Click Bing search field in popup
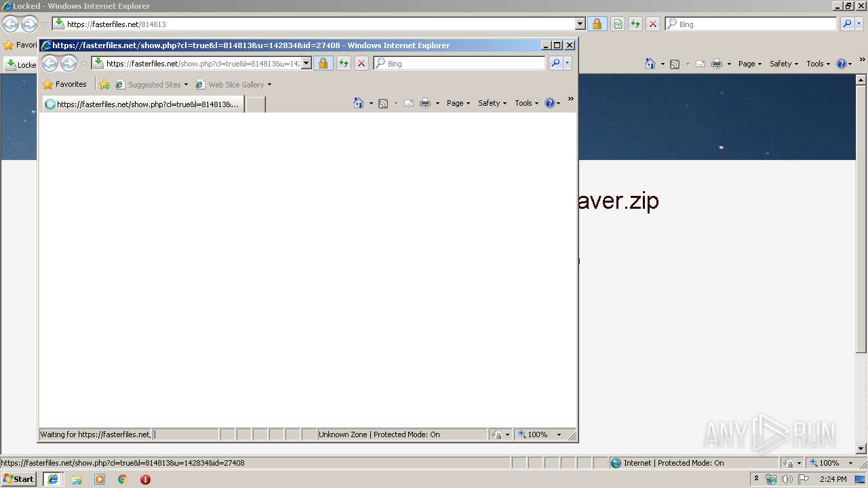Screen dimensions: 868x488 (x=465, y=63)
